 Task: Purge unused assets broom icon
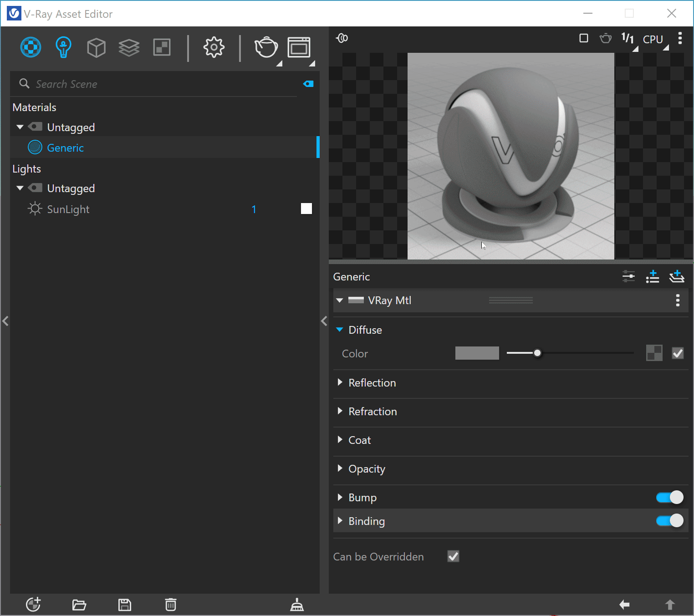(x=297, y=605)
